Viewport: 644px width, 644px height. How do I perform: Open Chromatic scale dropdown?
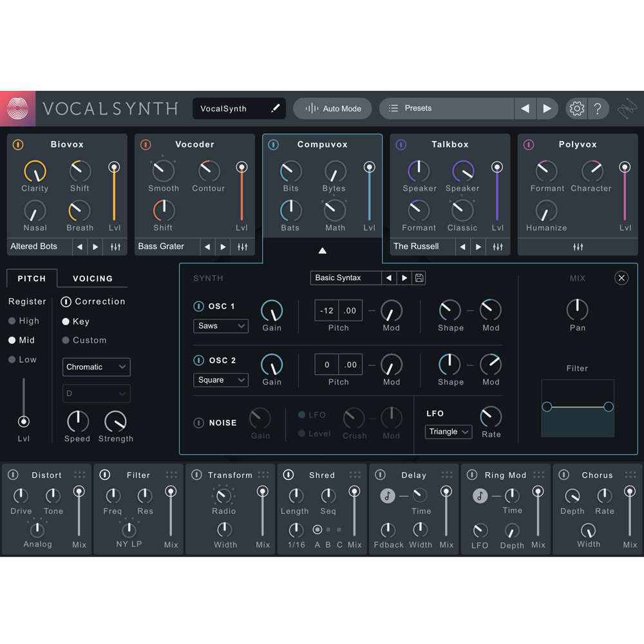pyautogui.click(x=96, y=367)
